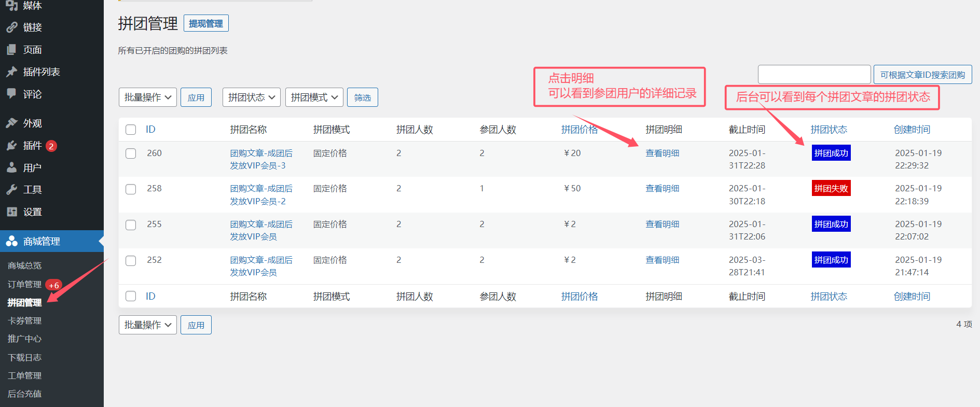Open 查看明细 link for row 255
The width and height of the screenshot is (980, 407).
tap(662, 224)
